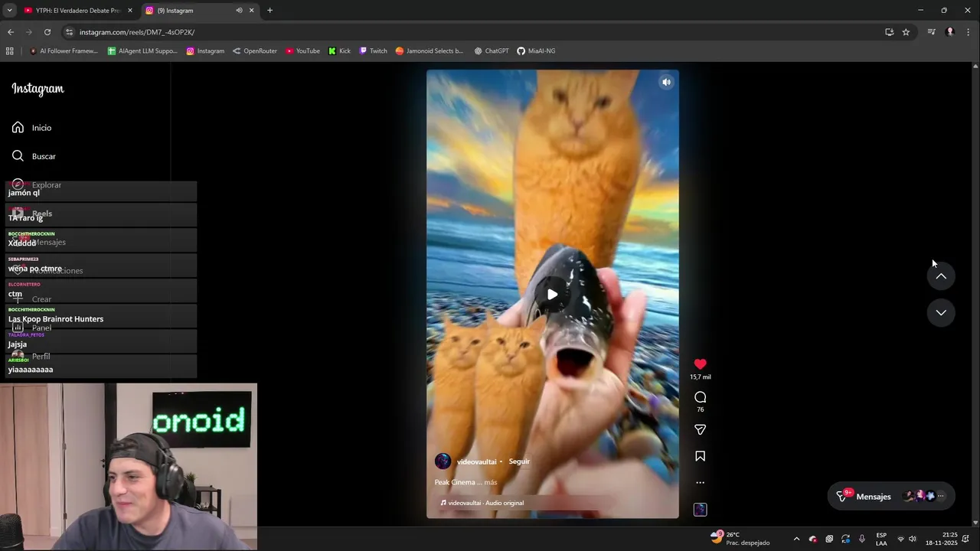Follow the account with Seguir

[519, 461]
